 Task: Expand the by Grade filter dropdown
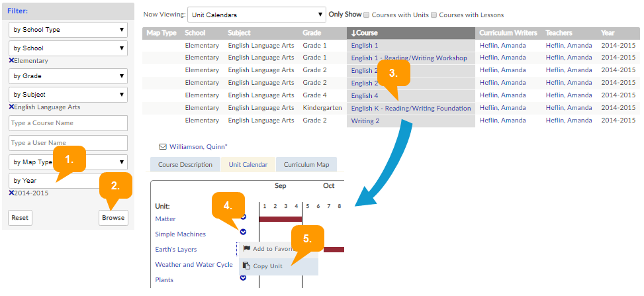[68, 76]
